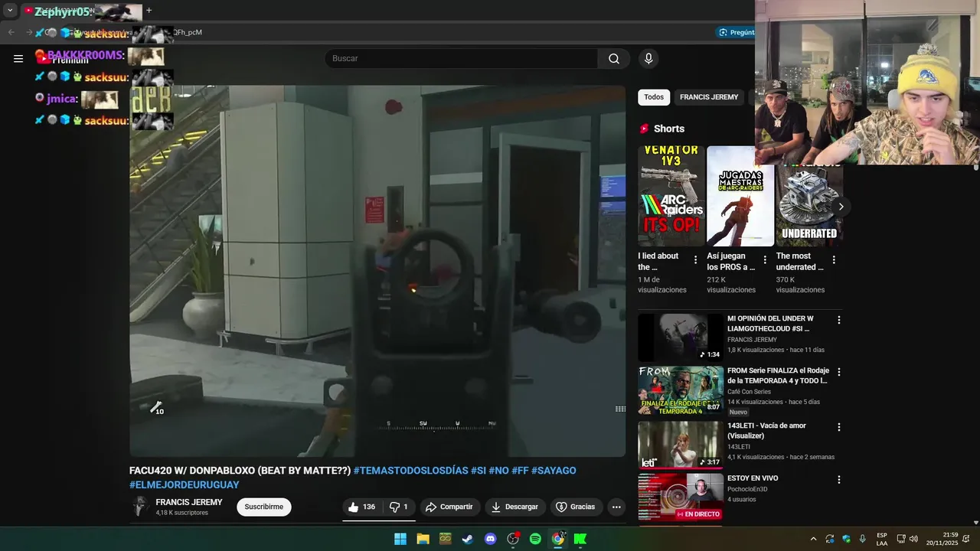Open ESTOY EN VIVO live thumbnail
The width and height of the screenshot is (980, 551).
pos(681,497)
